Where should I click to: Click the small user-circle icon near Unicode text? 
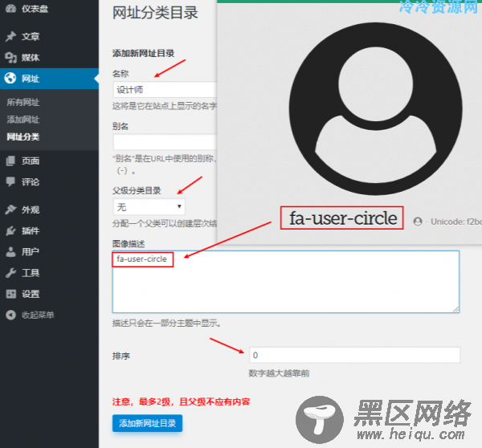[x=418, y=222]
